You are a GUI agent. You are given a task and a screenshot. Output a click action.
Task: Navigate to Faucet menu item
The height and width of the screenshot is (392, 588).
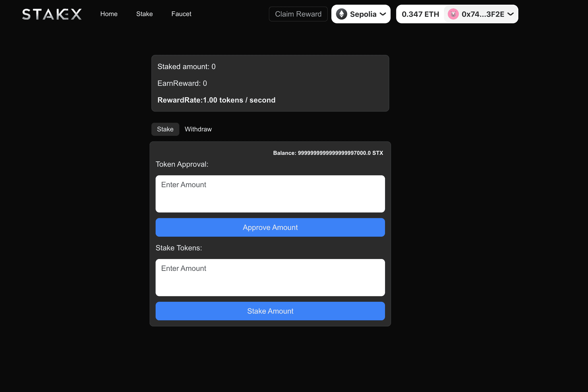(181, 14)
